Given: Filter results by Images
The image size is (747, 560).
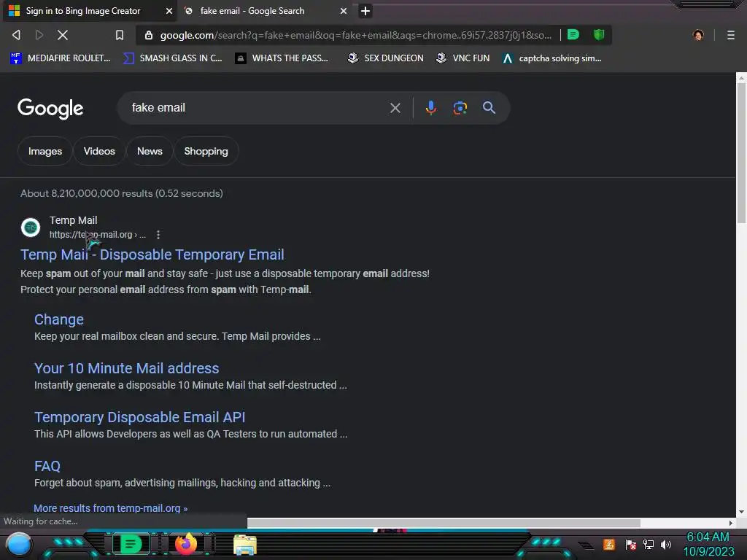Looking at the screenshot, I should click(44, 152).
